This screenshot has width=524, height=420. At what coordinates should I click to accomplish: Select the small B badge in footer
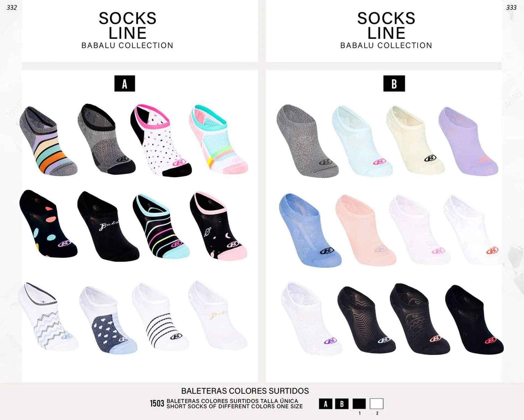pos(342,404)
